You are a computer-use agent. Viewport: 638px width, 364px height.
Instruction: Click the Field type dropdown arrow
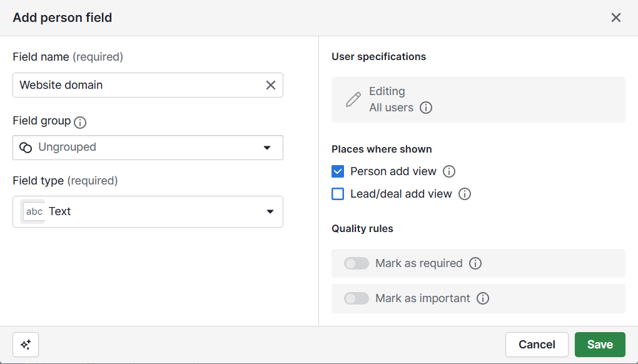pyautogui.click(x=270, y=211)
